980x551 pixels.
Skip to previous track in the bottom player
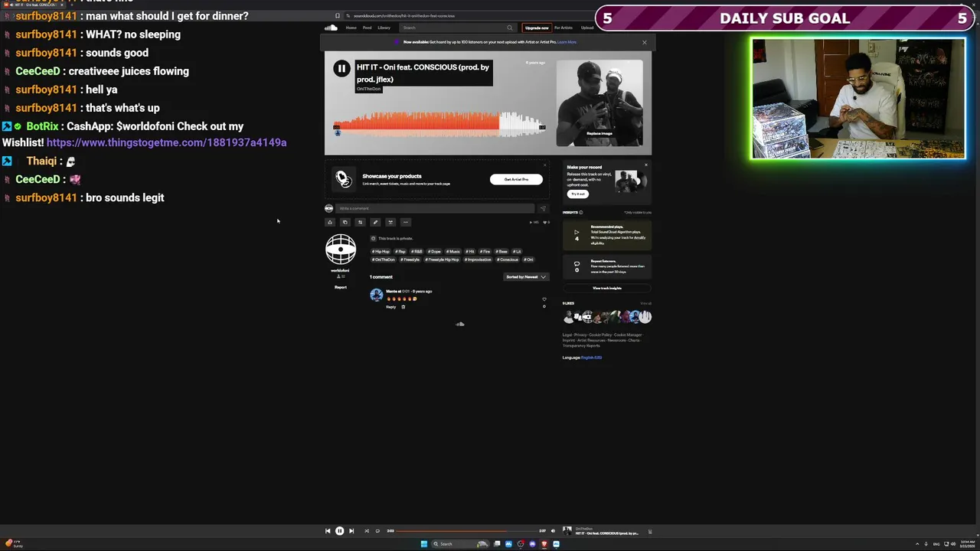pyautogui.click(x=328, y=531)
